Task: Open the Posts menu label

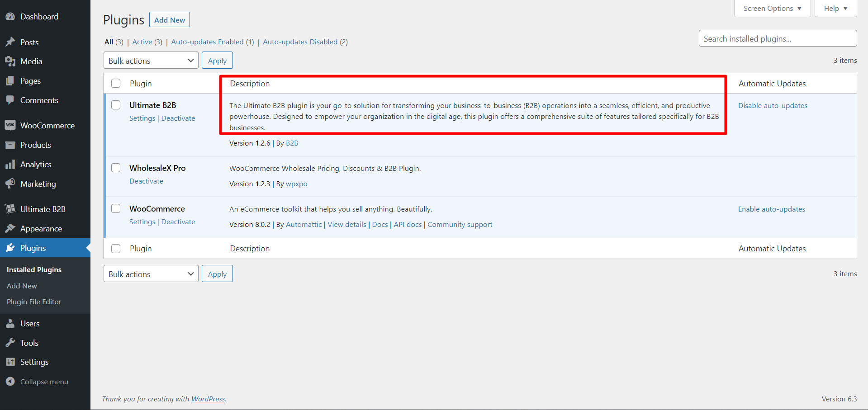Action: 29,42
